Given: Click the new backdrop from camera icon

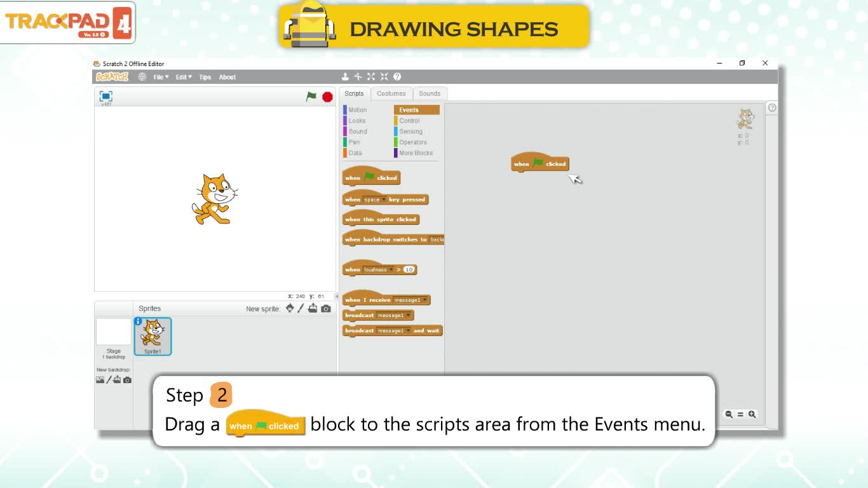Looking at the screenshot, I should [x=127, y=380].
